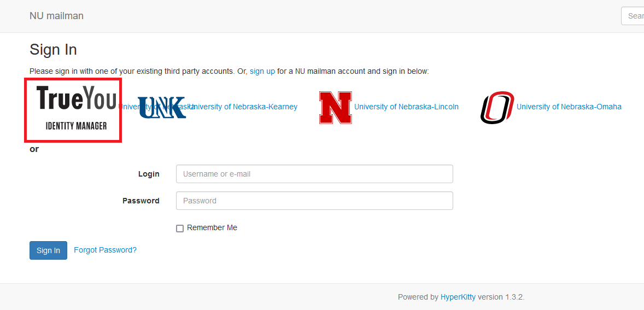Click the Remember Me label text

212,227
